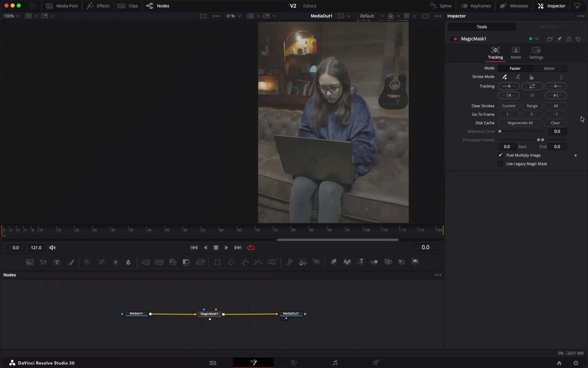Lock the MagicMask1 tool

pyautogui.click(x=569, y=39)
